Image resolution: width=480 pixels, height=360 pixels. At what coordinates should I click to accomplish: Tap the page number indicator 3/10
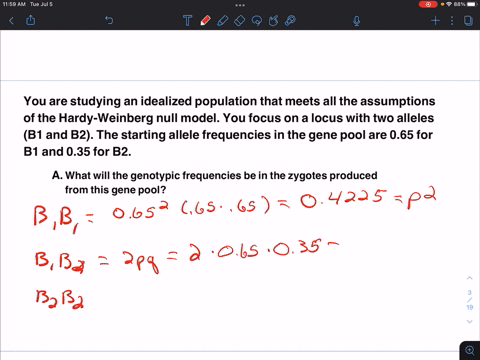tap(469, 300)
